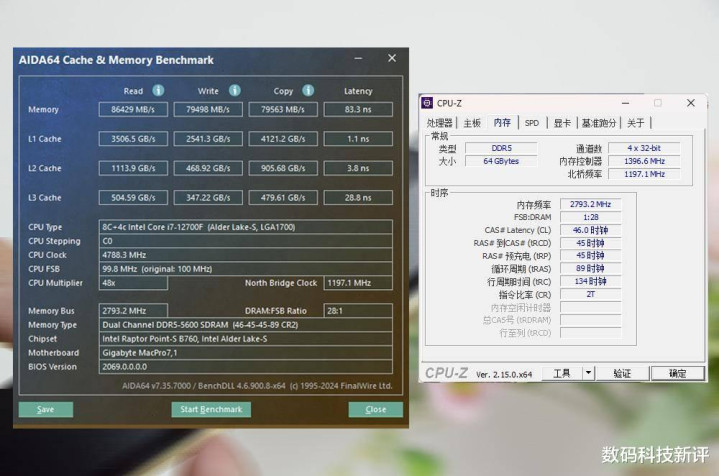This screenshot has height=476, width=719.
Task: Click the Read info icon
Action: [158, 90]
